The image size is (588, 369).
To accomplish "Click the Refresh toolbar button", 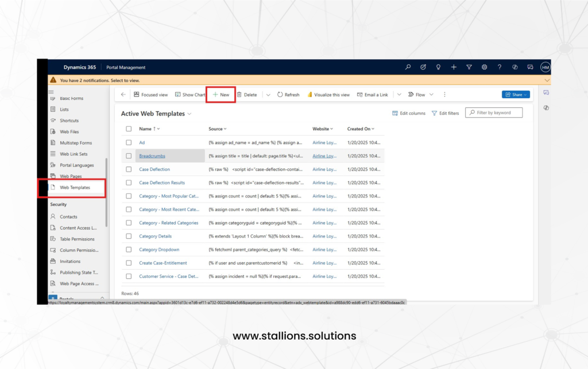I will pyautogui.click(x=288, y=95).
